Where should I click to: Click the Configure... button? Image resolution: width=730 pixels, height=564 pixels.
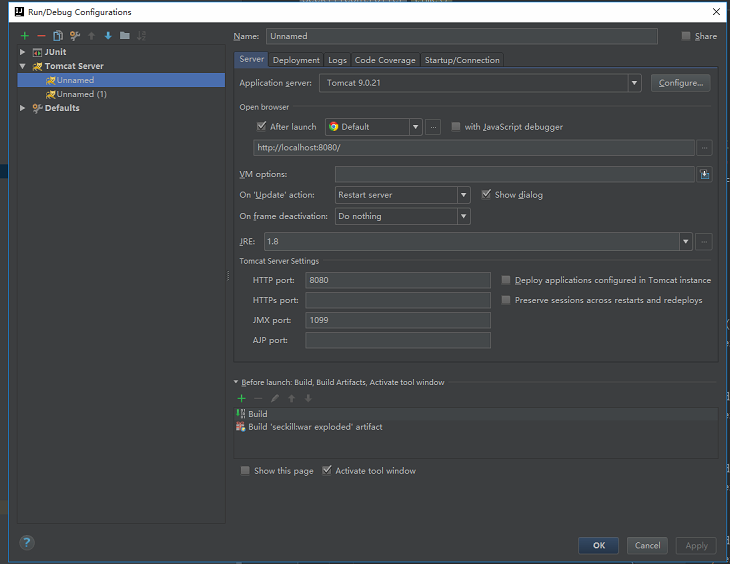pos(681,83)
